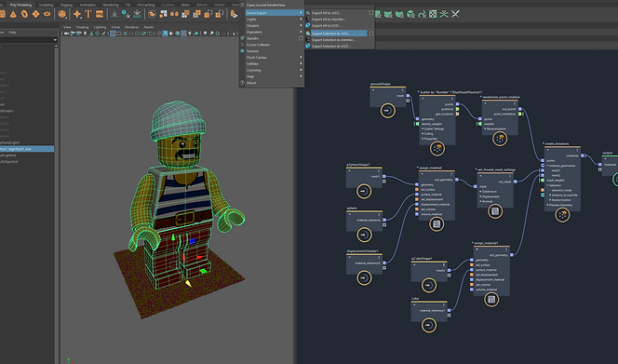Switch to the Rigging shelf tab
The height and width of the screenshot is (364, 618).
point(66,5)
